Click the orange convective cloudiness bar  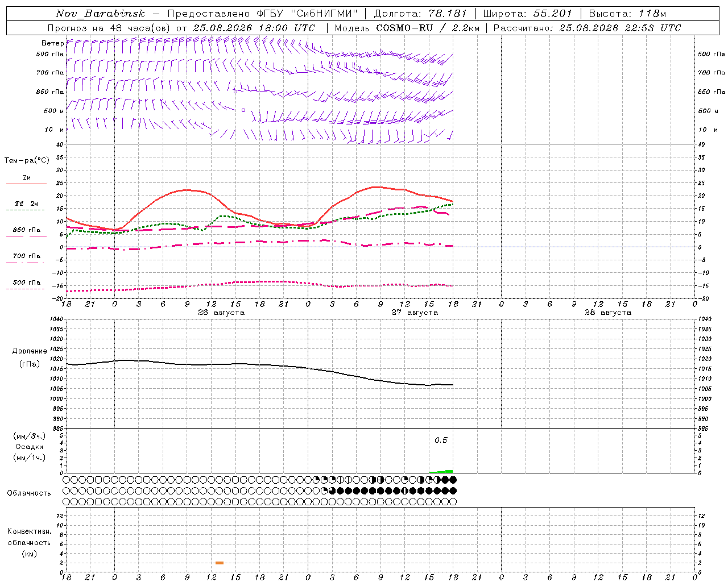(220, 563)
